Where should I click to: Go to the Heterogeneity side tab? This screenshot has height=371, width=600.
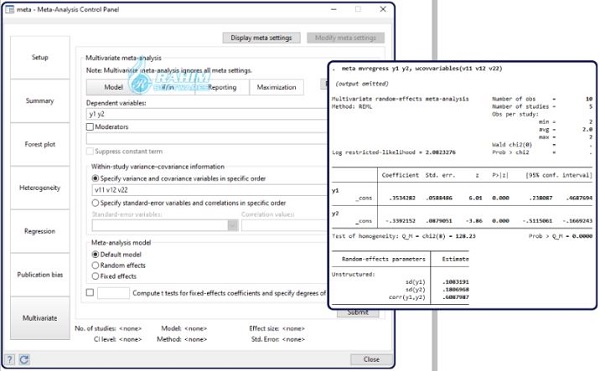(x=40, y=188)
